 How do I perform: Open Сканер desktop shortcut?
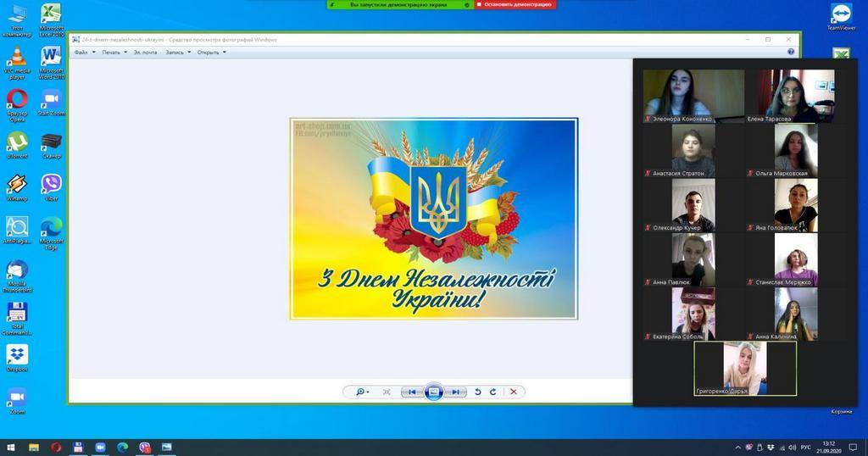[x=52, y=146]
